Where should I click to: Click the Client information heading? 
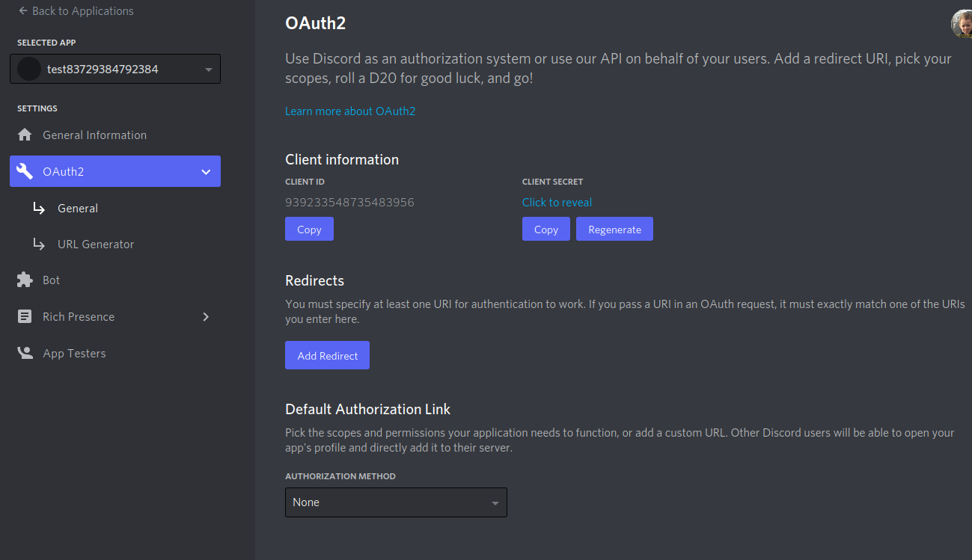pyautogui.click(x=342, y=159)
